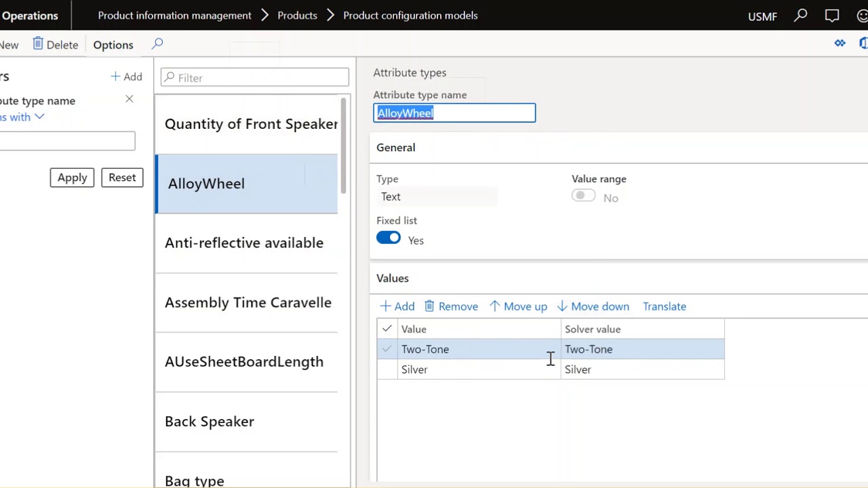Open the Options menu
Image resolution: width=868 pixels, height=488 pixels.
pos(113,45)
